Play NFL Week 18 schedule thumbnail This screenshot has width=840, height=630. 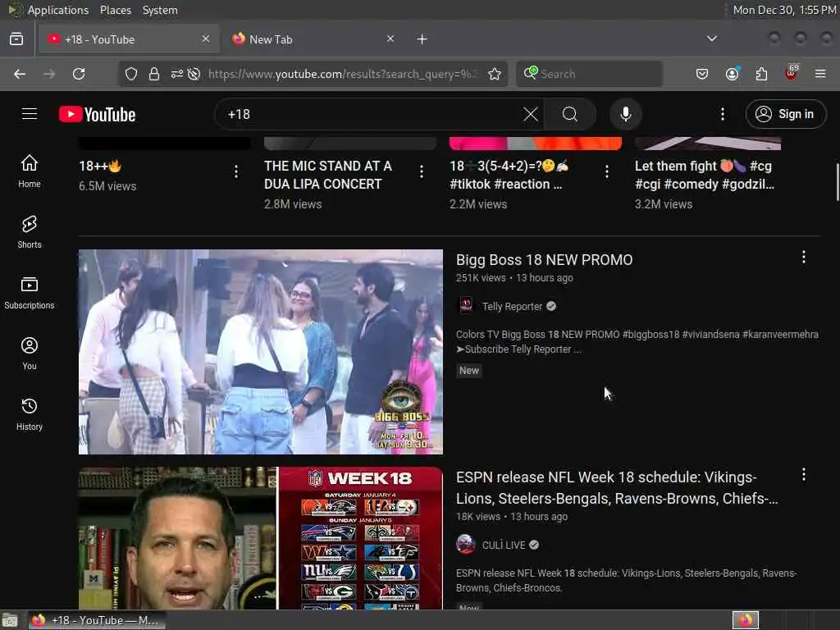[x=261, y=538]
